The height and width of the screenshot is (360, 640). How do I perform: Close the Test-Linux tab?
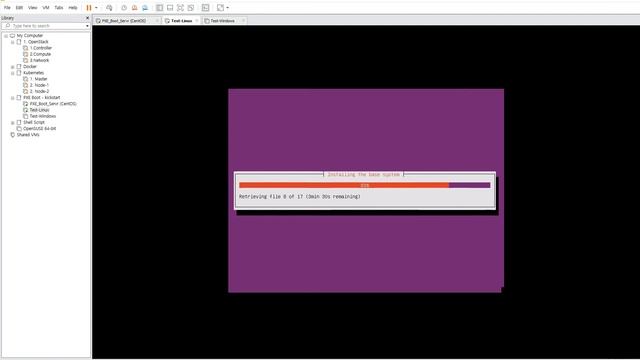[x=197, y=20]
